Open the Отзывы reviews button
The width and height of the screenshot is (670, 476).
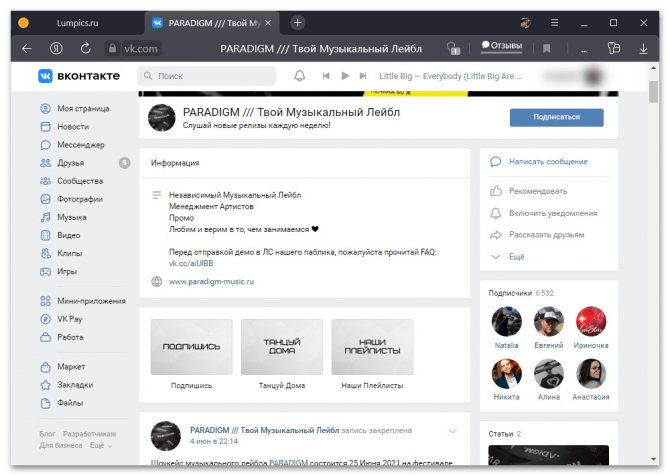502,46
